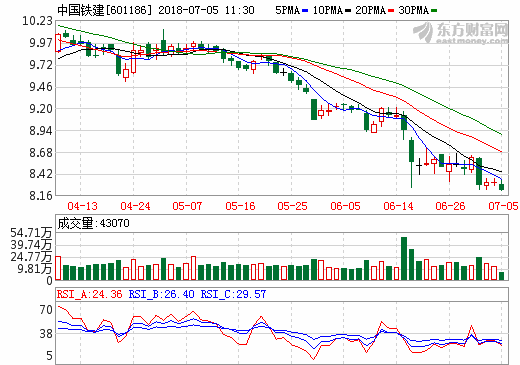Click the 04-24 date label
The width and height of the screenshot is (520, 365).
135,206
